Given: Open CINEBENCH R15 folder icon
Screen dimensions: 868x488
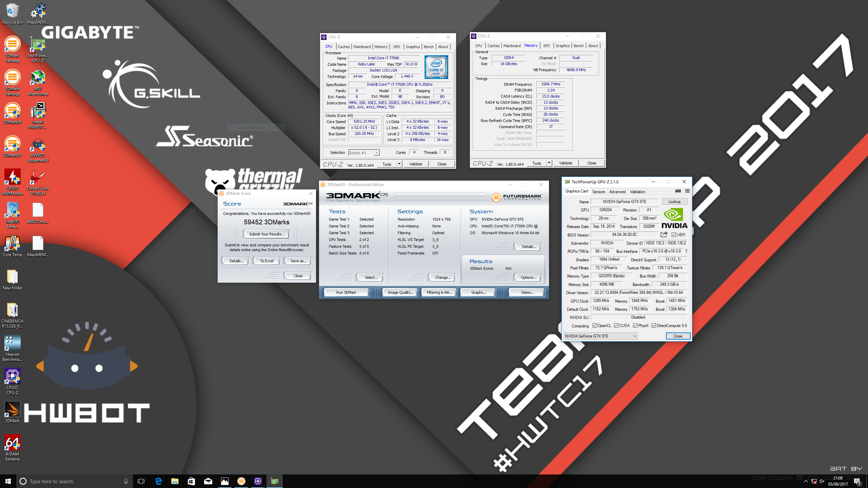Looking at the screenshot, I should coord(13,315).
